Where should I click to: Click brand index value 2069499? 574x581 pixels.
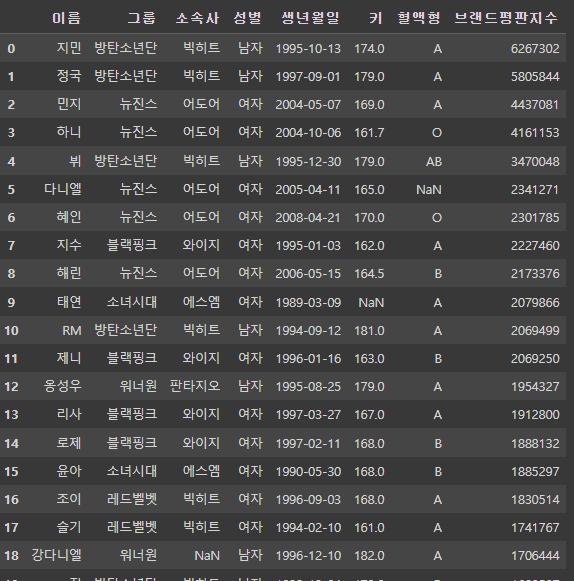point(535,331)
